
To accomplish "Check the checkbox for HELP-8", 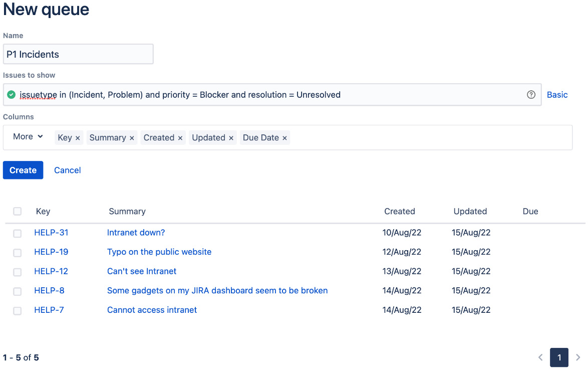I will point(17,291).
